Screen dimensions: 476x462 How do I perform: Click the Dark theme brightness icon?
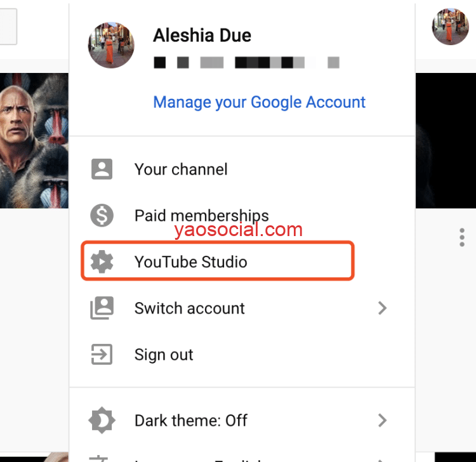[102, 420]
